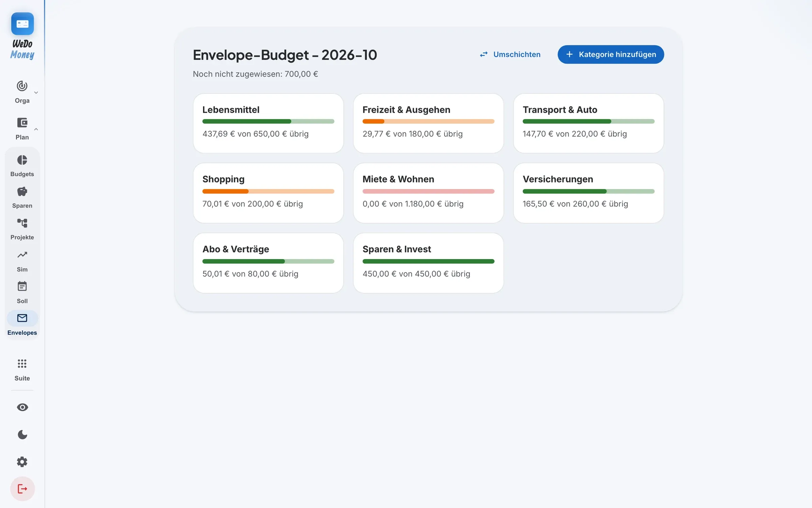
Task: Click the Miete & Wohnen progress bar
Action: (428, 191)
